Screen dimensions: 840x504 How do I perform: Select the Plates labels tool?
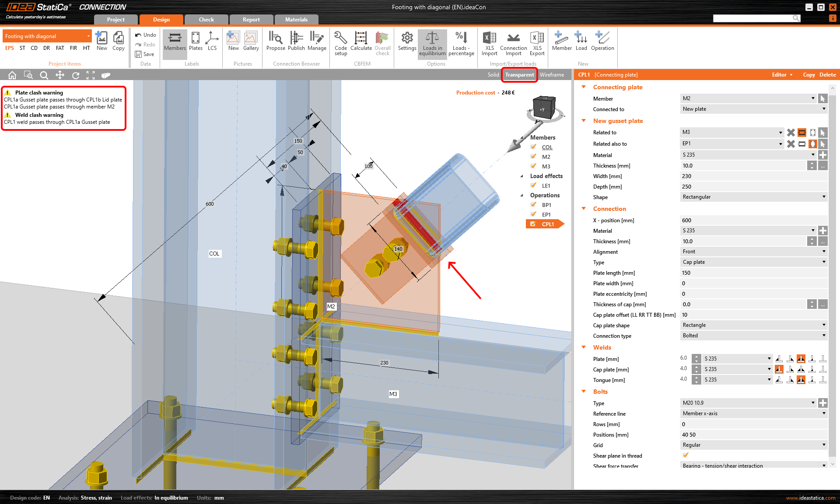tap(195, 42)
